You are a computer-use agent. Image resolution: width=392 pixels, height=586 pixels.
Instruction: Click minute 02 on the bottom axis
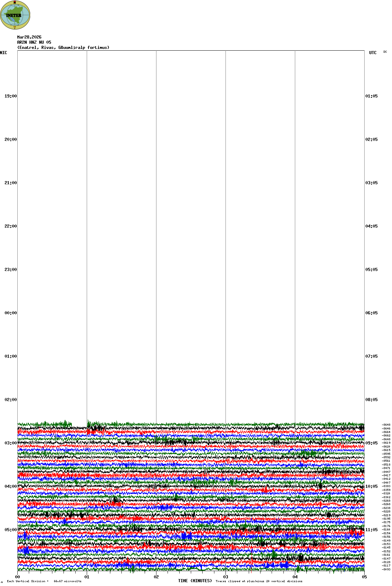pyautogui.click(x=156, y=577)
